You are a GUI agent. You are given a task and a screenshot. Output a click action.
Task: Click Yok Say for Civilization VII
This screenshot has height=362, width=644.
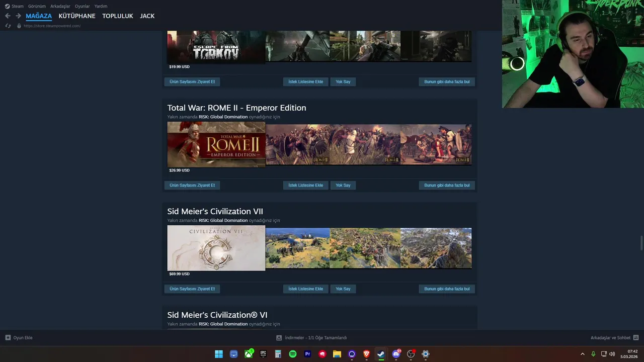pyautogui.click(x=343, y=289)
